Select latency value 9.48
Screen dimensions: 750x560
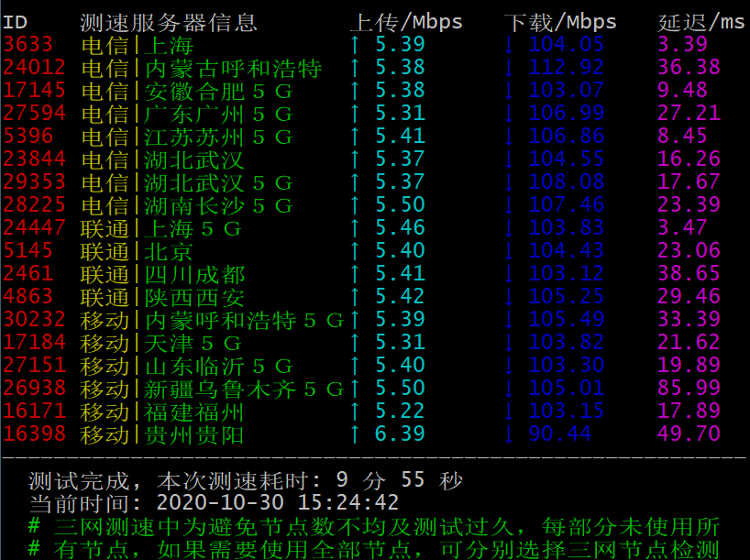tap(682, 90)
